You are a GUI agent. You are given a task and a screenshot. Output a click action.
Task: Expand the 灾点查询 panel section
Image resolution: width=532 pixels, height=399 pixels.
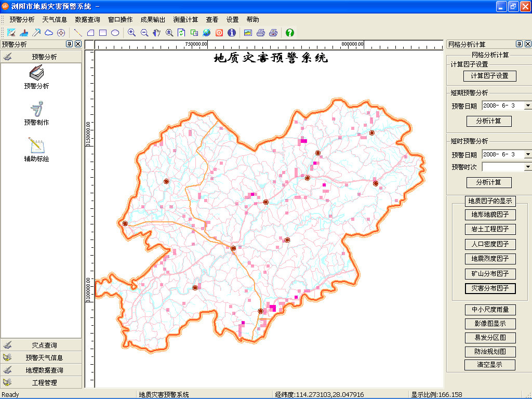pos(42,345)
